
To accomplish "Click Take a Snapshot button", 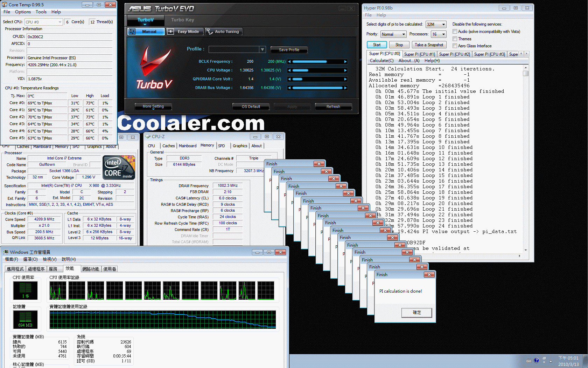I will [x=429, y=45].
